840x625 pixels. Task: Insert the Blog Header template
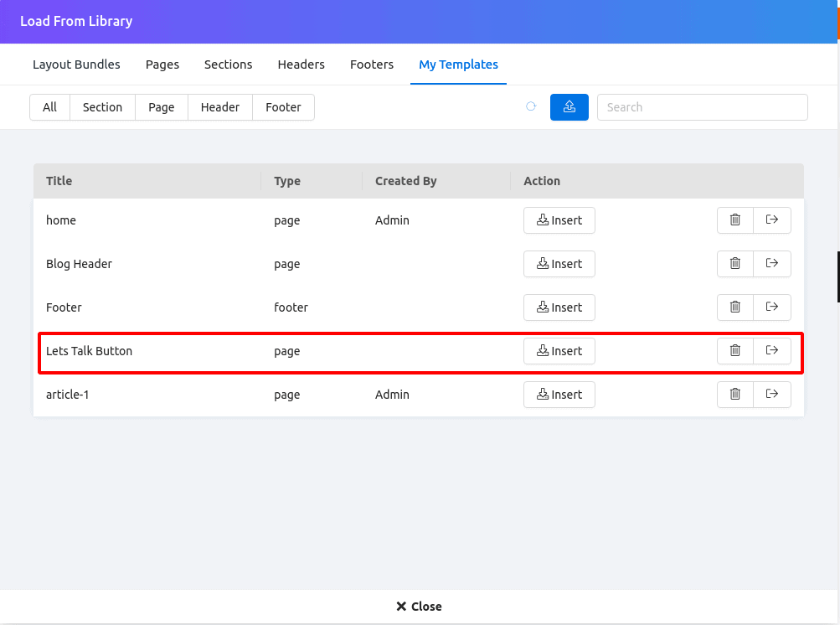(559, 264)
